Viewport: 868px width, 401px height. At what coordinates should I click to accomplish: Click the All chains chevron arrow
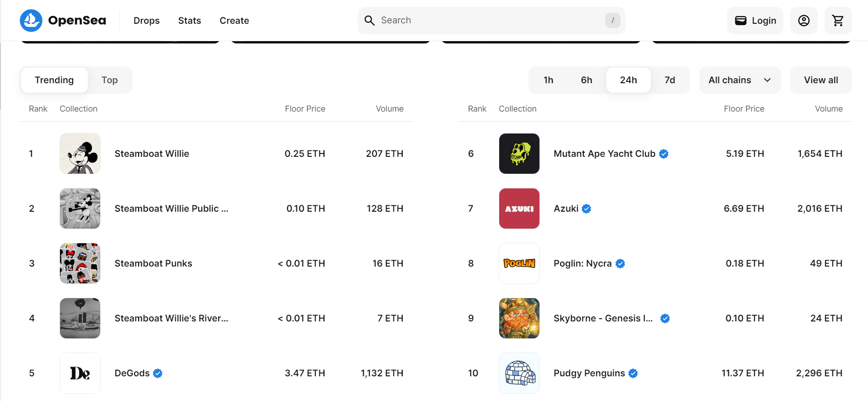(767, 80)
